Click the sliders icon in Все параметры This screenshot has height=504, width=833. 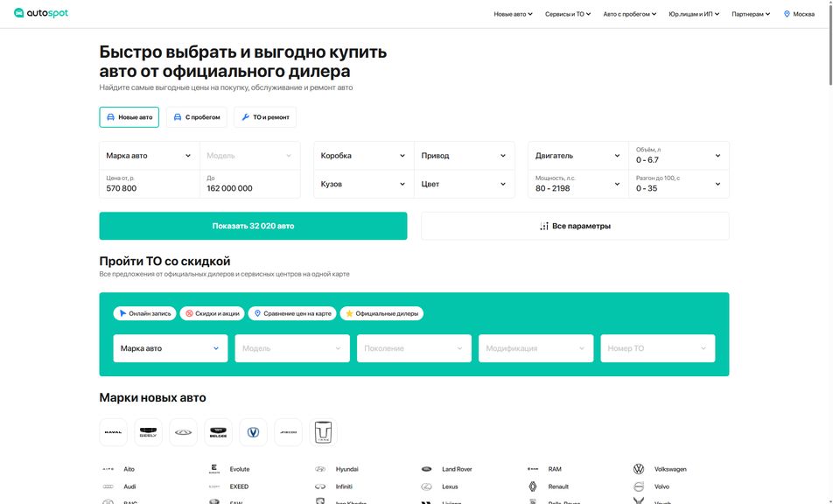pos(544,227)
